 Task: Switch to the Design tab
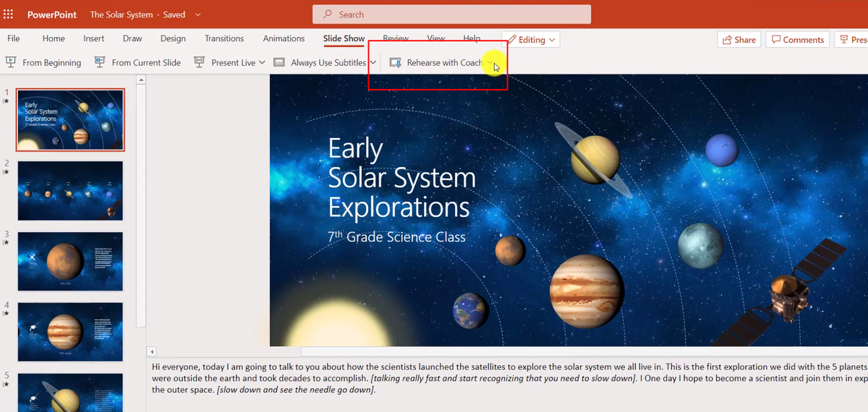pos(173,38)
